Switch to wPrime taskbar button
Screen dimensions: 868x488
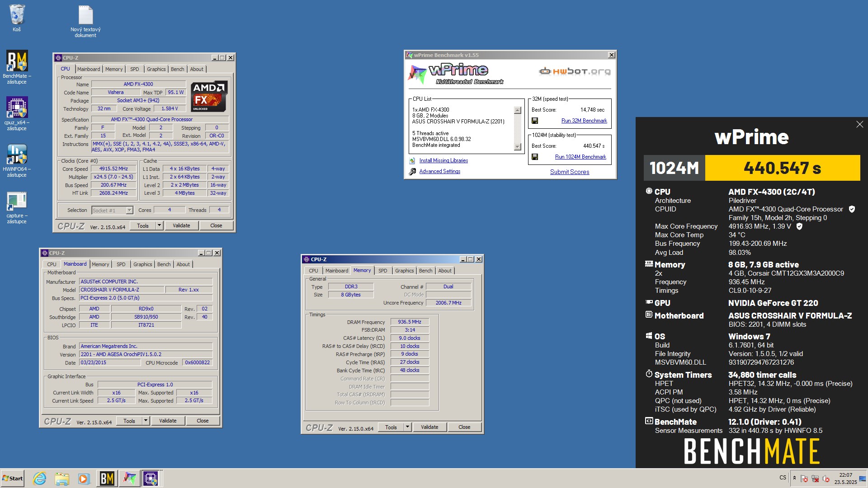coord(129,479)
